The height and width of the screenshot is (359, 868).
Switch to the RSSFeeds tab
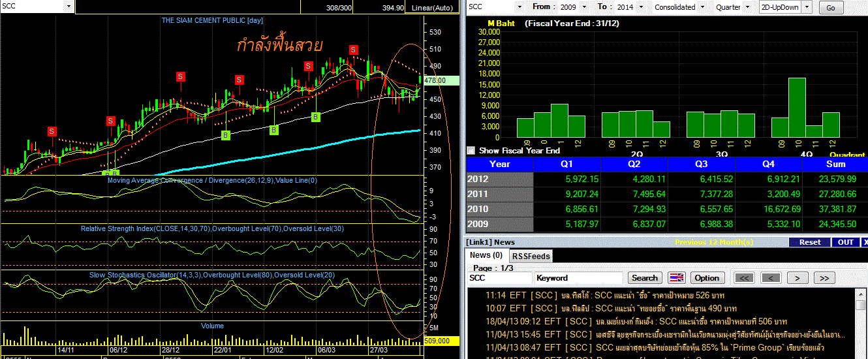tap(531, 256)
